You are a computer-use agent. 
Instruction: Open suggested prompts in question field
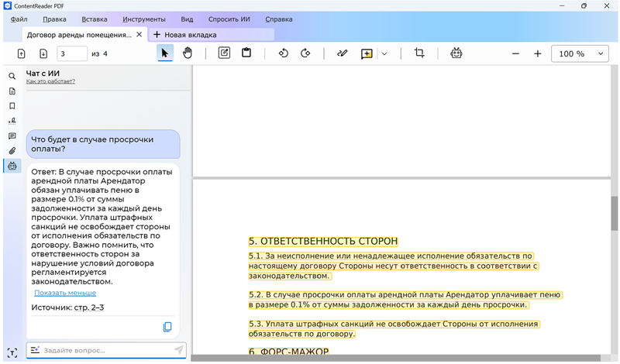[x=35, y=350]
